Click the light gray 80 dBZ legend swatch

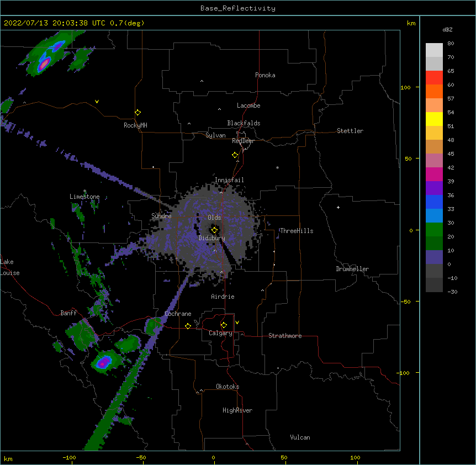pyautogui.click(x=434, y=50)
